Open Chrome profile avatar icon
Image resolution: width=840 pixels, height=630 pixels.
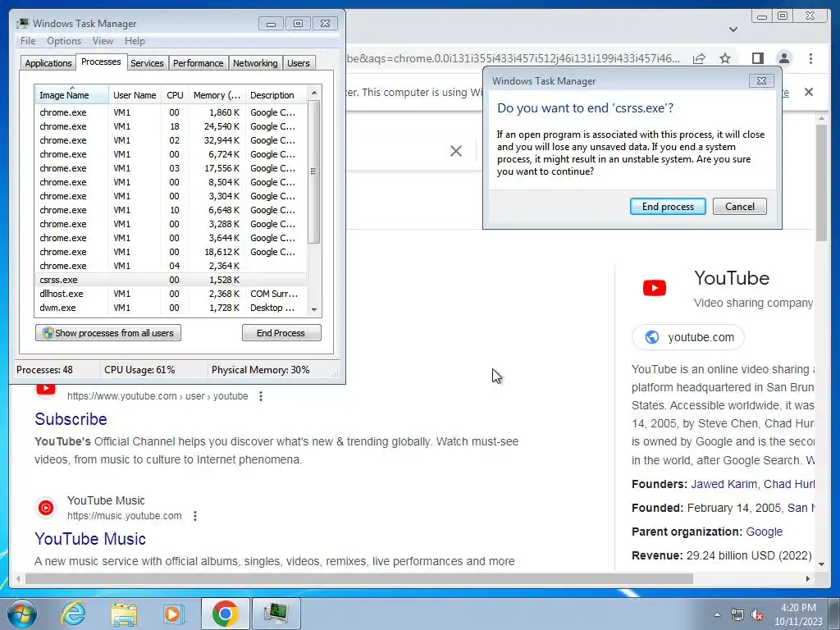tap(783, 58)
